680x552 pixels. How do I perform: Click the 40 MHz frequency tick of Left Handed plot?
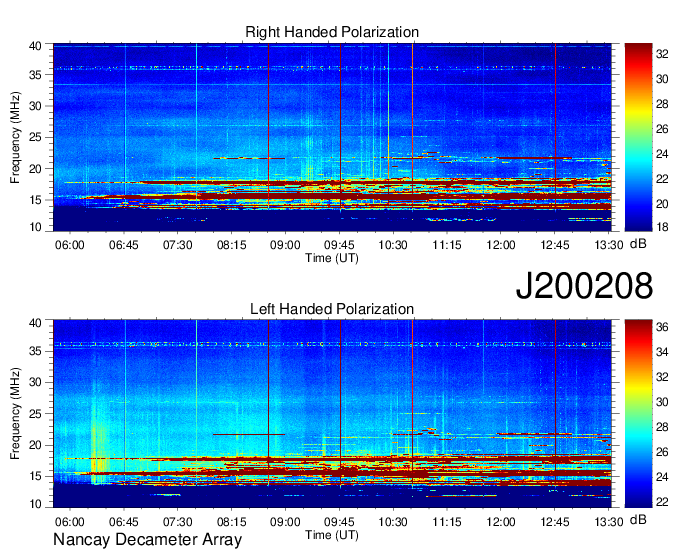35,323
